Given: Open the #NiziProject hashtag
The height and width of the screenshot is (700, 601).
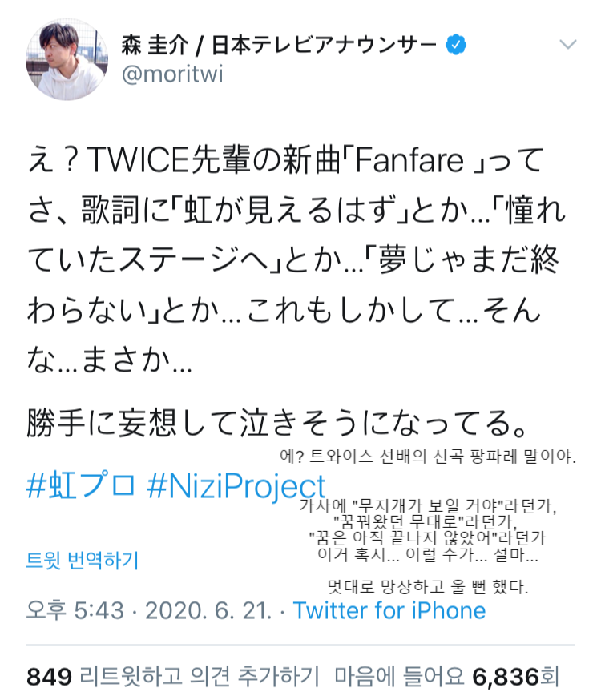Looking at the screenshot, I should click(x=236, y=486).
